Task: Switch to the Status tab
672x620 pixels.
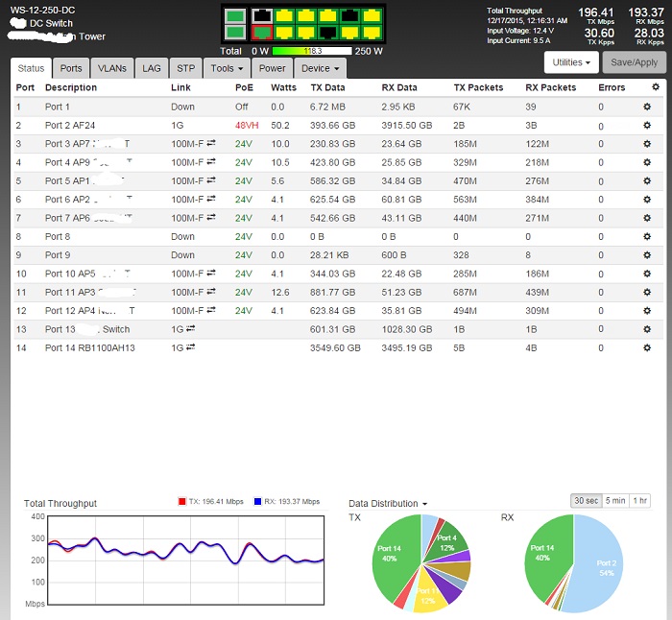Action: tap(31, 68)
